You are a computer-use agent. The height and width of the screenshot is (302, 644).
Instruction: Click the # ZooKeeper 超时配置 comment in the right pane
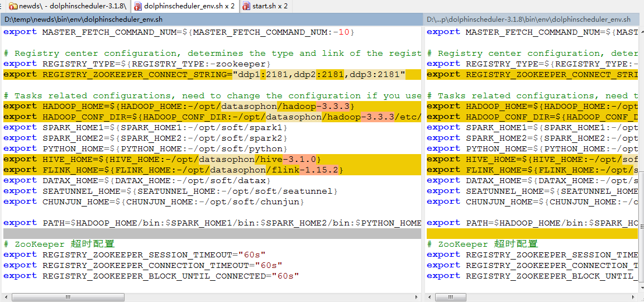483,244
